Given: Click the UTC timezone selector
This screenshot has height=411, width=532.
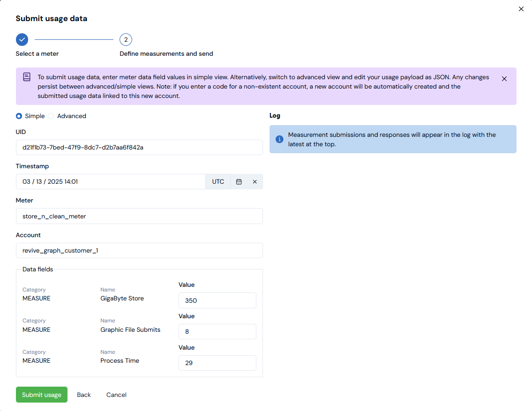Looking at the screenshot, I should pyautogui.click(x=218, y=182).
